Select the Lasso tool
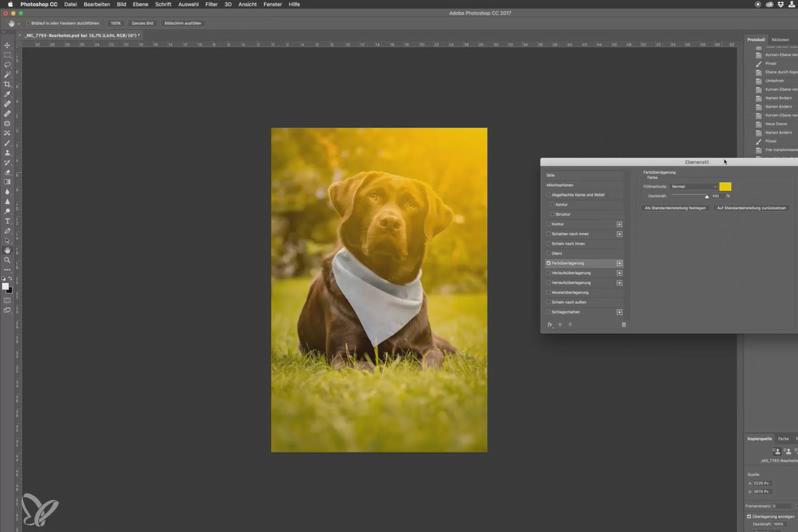 [x=7, y=65]
